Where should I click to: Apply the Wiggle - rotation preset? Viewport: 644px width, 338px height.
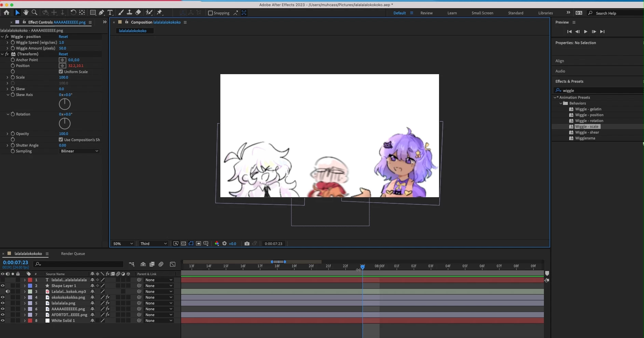point(589,121)
